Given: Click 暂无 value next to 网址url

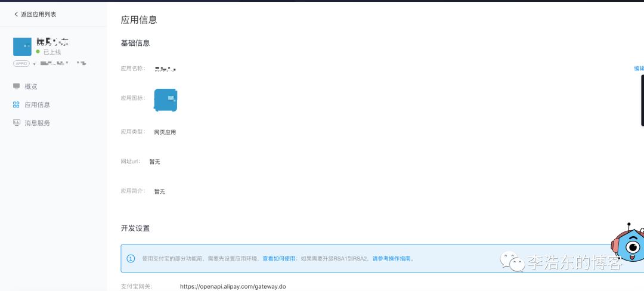Looking at the screenshot, I should tap(155, 162).
